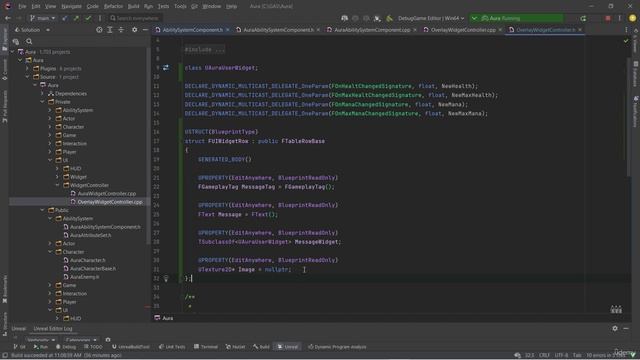The width and height of the screenshot is (640, 360).
Task: Expand the Plugins folder
Action: click(28, 69)
